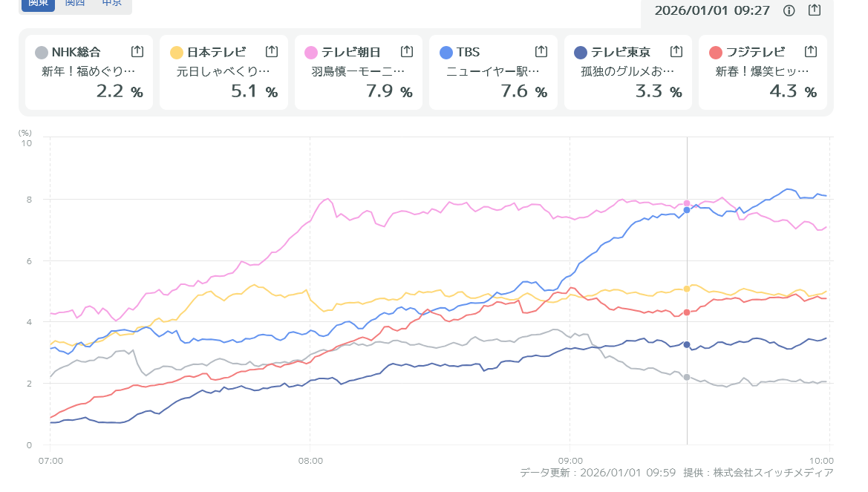
Task: Click share icon on NHK総合 card
Action: (x=137, y=51)
